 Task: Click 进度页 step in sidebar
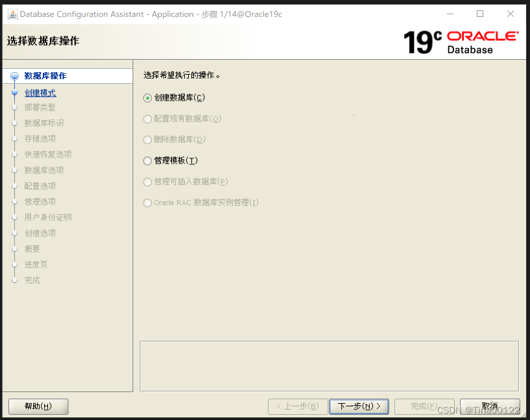click(x=36, y=264)
